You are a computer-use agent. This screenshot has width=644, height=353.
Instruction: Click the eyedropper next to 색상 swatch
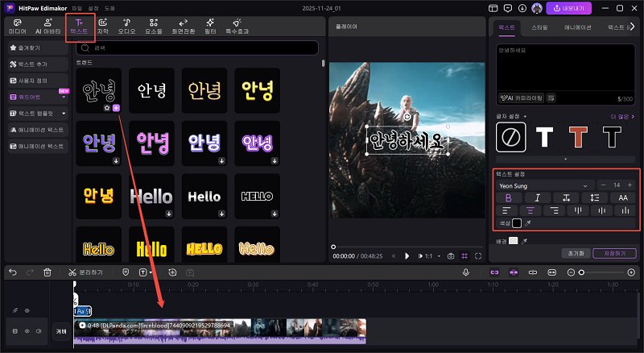tap(528, 223)
